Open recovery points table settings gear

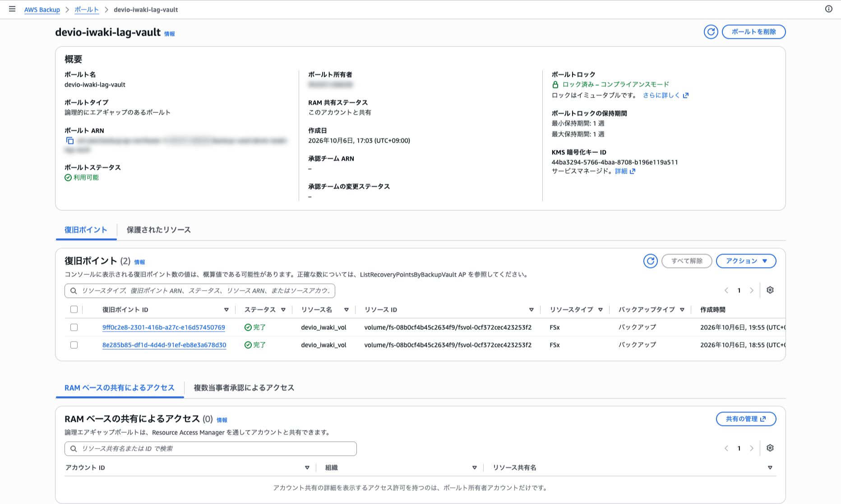[770, 290]
